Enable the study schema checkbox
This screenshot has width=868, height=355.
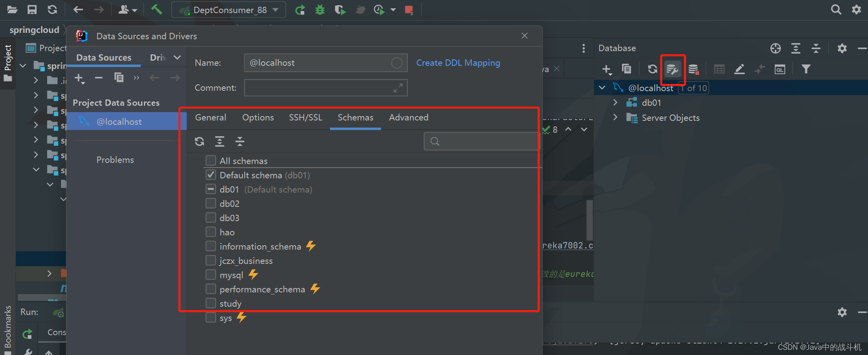tap(211, 303)
